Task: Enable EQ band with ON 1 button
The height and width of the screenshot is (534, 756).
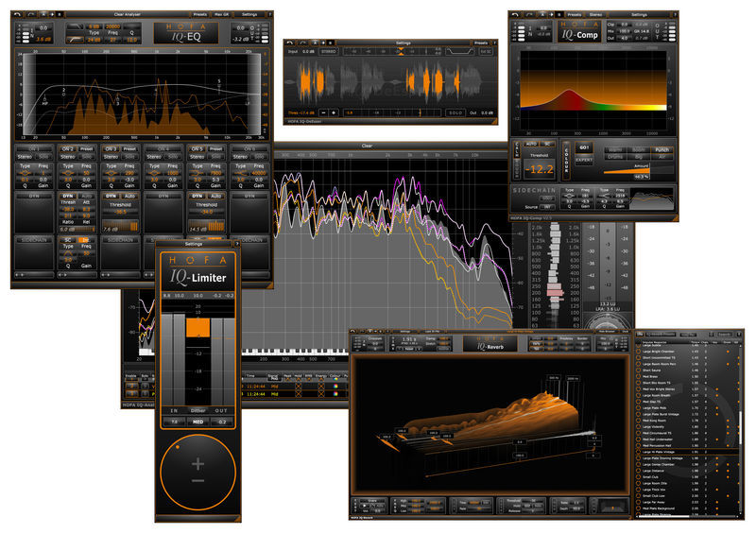Action: pyautogui.click(x=34, y=149)
